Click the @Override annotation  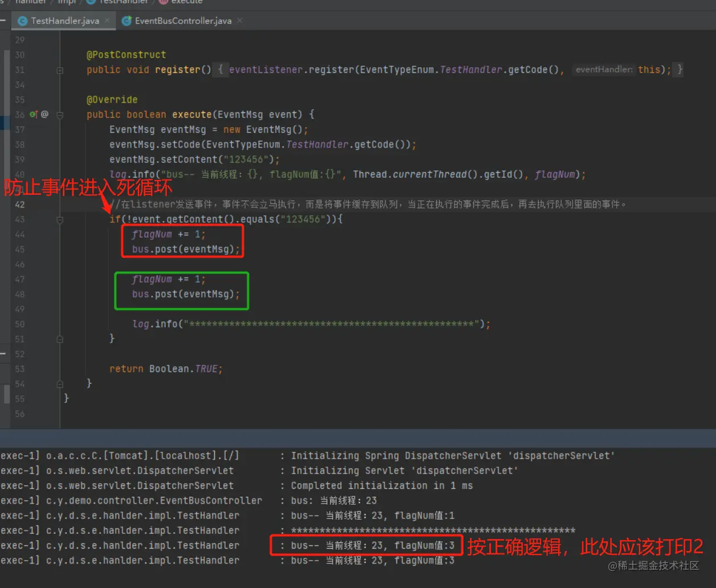coord(112,100)
